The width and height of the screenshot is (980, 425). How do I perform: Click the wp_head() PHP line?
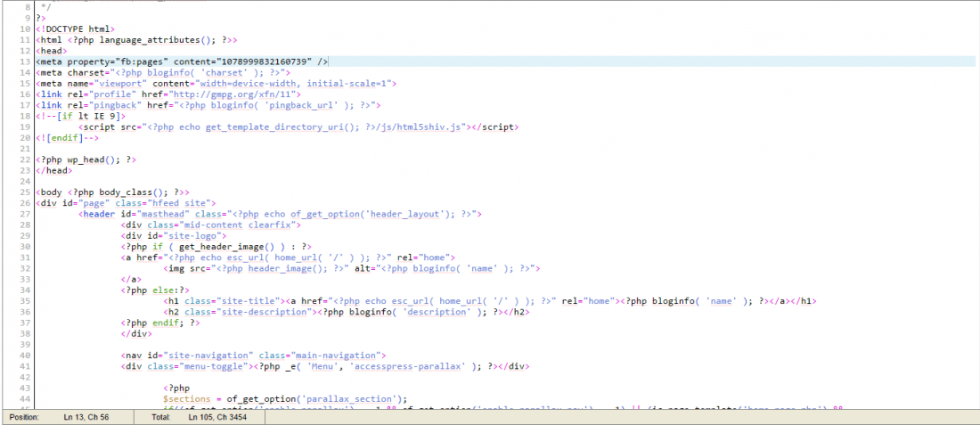[86, 159]
